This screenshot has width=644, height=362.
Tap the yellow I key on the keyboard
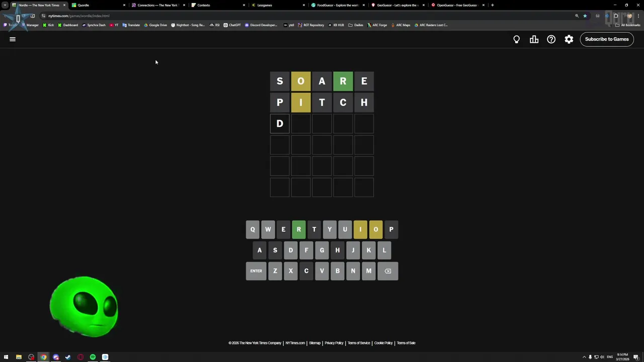360,230
